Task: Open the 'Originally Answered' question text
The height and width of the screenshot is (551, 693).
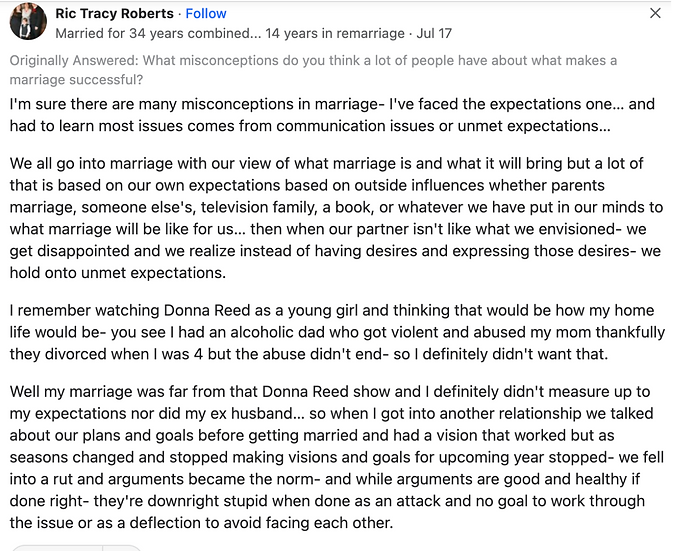Action: [x=313, y=70]
